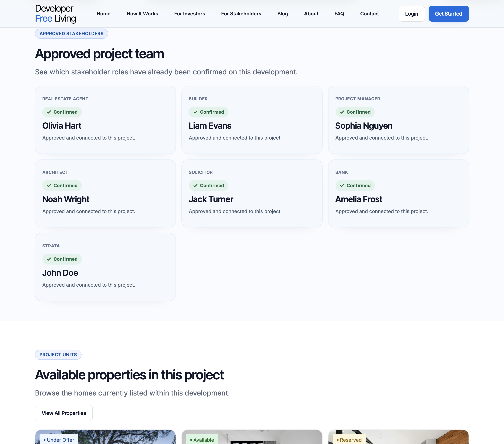The width and height of the screenshot is (504, 444).
Task: Click the PROJECT MANAGER role label
Action: (x=357, y=99)
